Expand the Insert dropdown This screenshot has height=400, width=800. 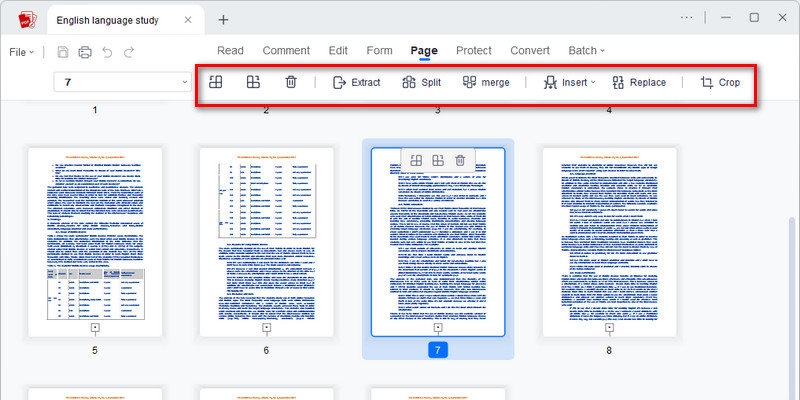(569, 82)
